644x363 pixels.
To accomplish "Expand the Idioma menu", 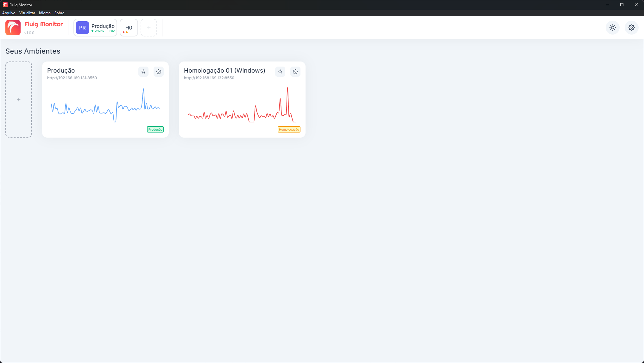I will [x=45, y=13].
